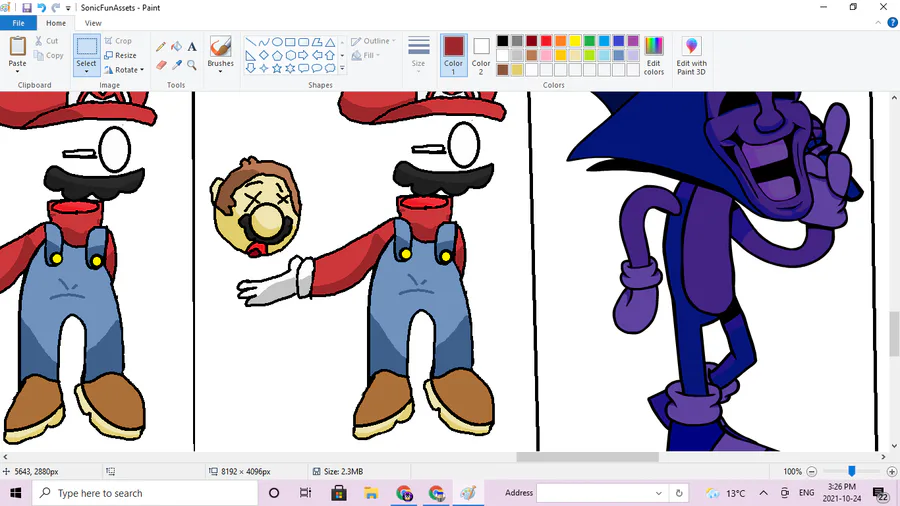The image size is (900, 506).
Task: Click the Paste clipboard icon
Action: click(17, 46)
